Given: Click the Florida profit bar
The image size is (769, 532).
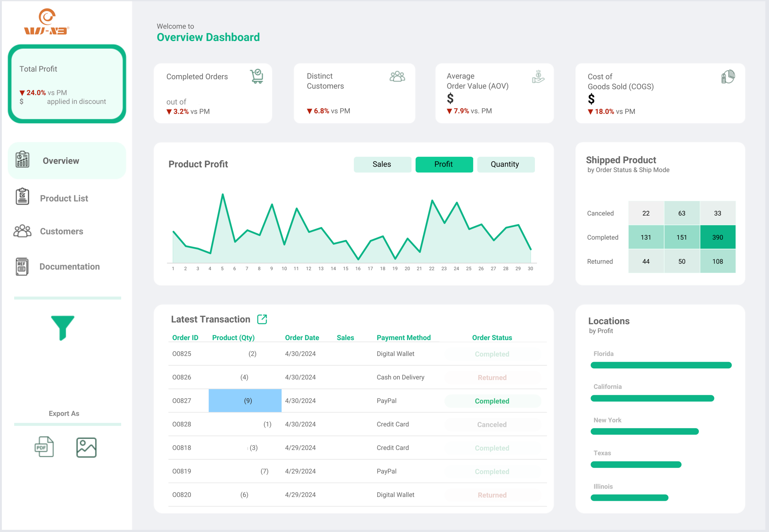Looking at the screenshot, I should pos(660,365).
